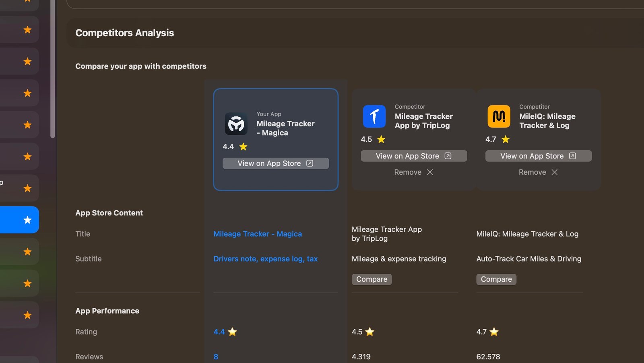Screen dimensions: 644x363
Task: Click the star beside 4.7 in MileIQ card
Action: click(506, 139)
